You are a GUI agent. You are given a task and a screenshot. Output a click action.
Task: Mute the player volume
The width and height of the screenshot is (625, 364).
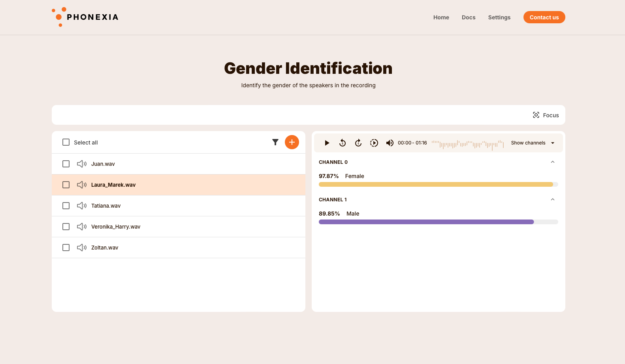tap(390, 143)
